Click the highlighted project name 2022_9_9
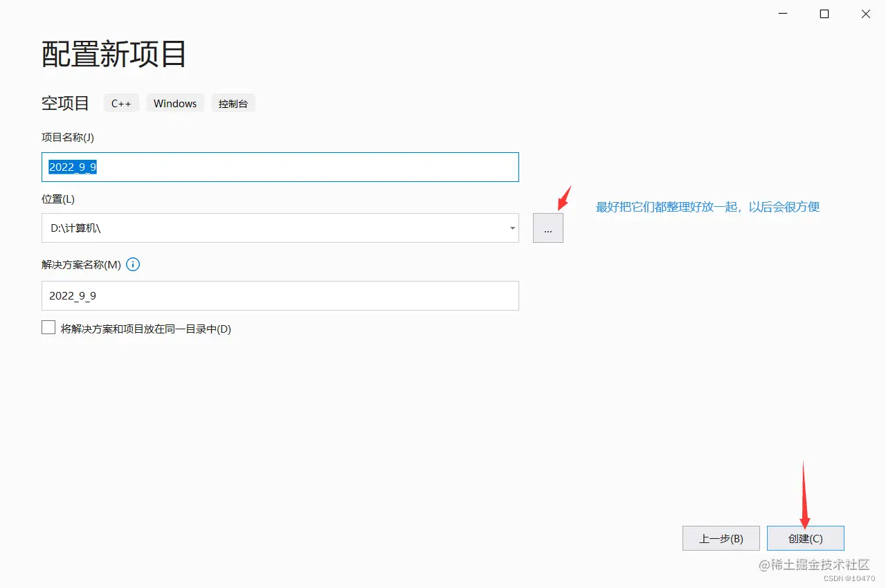 pos(72,167)
